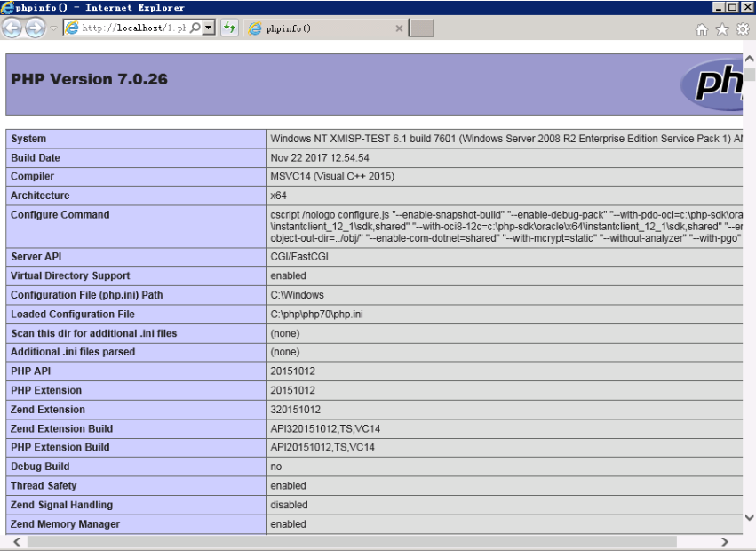Click the horizontal scrollbar left arrow
The image size is (756, 551).
tap(16, 541)
